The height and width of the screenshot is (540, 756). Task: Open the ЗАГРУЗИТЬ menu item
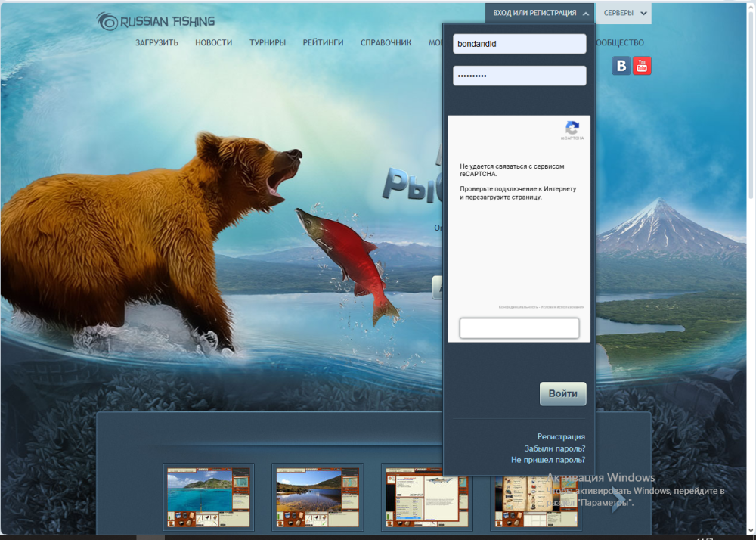[x=156, y=42]
